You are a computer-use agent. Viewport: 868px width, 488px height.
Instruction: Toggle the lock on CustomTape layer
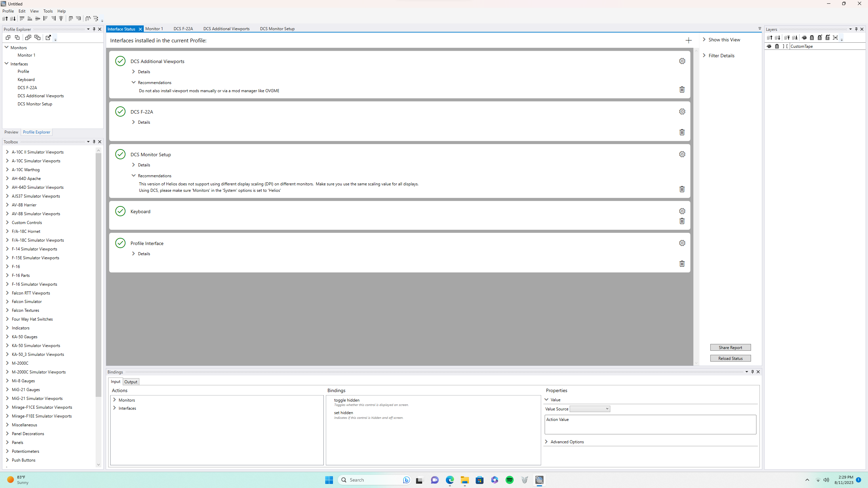click(x=777, y=46)
